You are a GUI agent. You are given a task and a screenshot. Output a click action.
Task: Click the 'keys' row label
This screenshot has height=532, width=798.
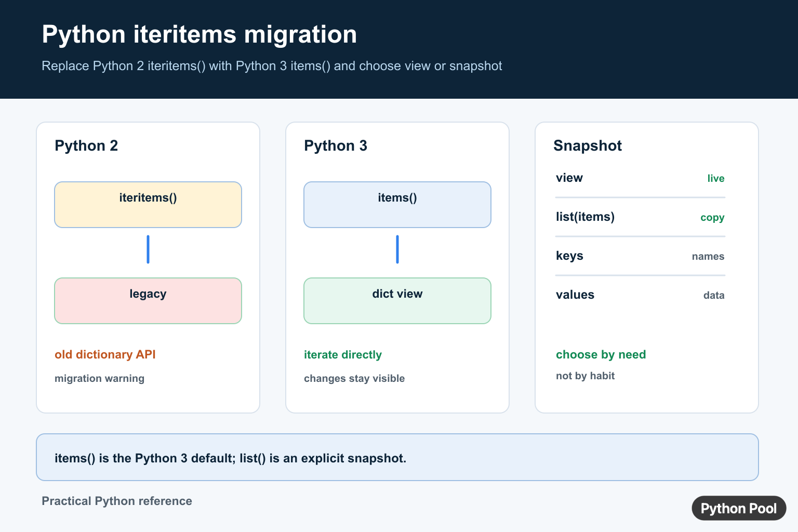click(569, 256)
